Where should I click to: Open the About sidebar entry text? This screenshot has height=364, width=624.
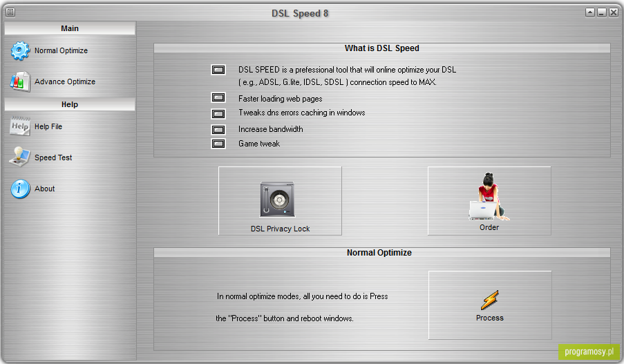(44, 189)
